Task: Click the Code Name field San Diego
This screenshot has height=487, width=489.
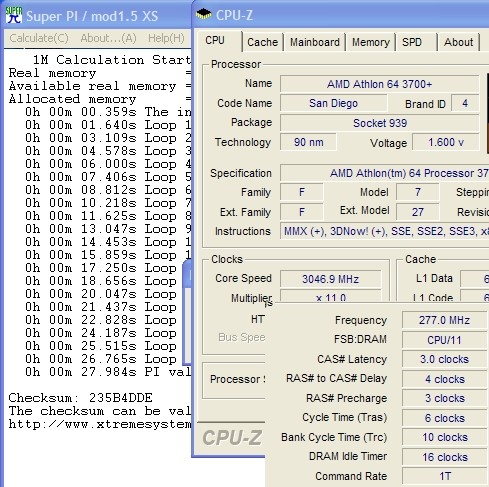Action: 333,103
